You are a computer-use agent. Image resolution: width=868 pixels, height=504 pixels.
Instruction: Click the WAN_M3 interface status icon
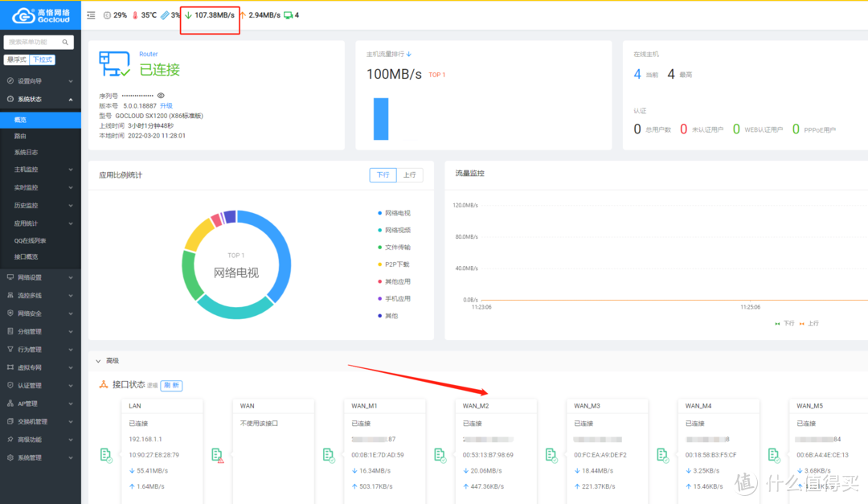pyautogui.click(x=551, y=456)
